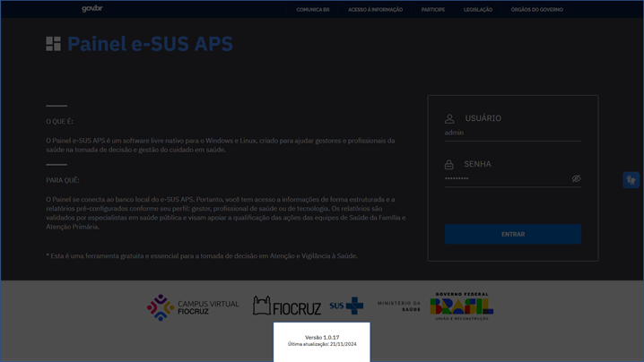The width and height of the screenshot is (644, 362).
Task: Open the Comunica BR menu link
Action: [x=313, y=10]
